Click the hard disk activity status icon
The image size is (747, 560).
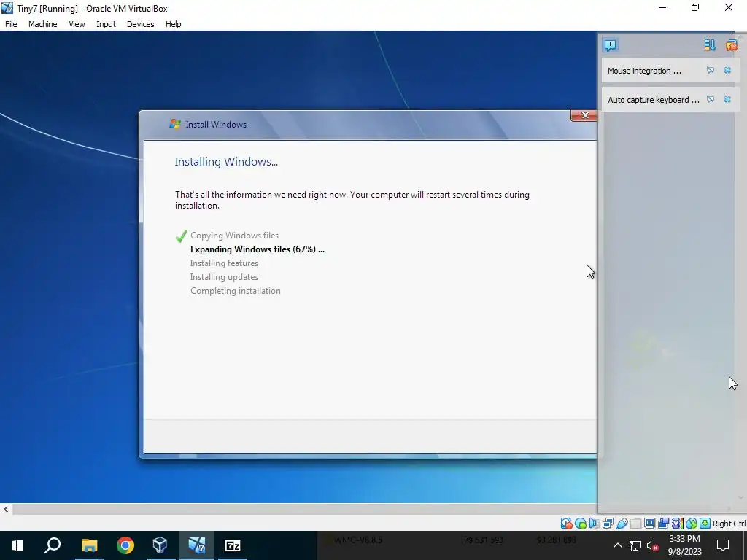point(566,524)
